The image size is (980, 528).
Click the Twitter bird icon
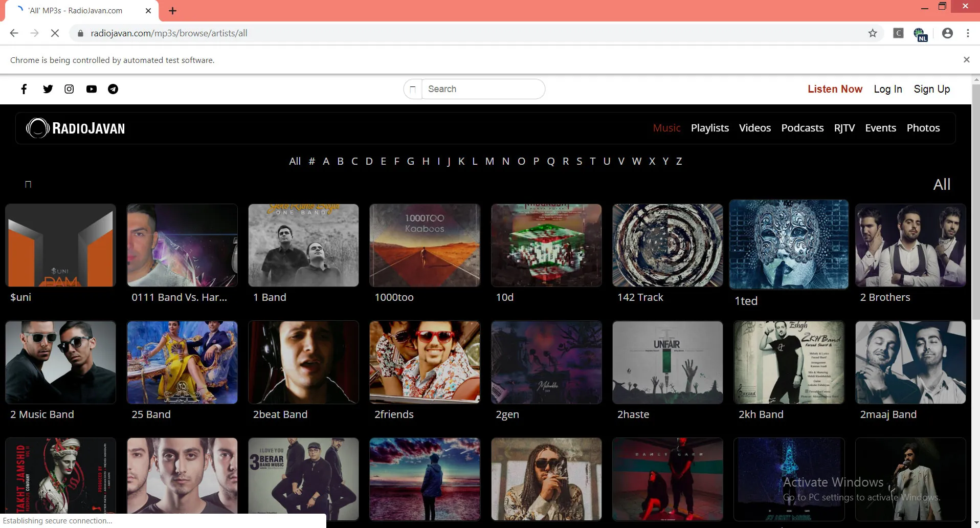(48, 89)
